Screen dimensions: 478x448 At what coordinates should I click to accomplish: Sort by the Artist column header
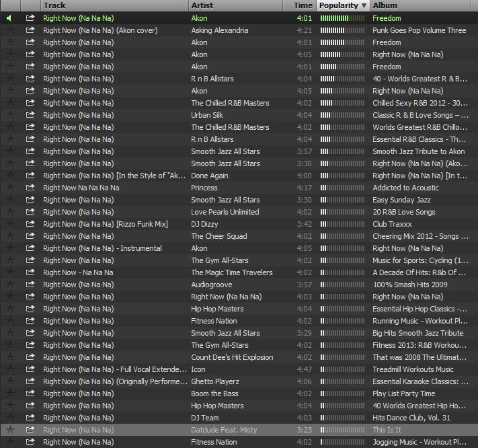(202, 5)
